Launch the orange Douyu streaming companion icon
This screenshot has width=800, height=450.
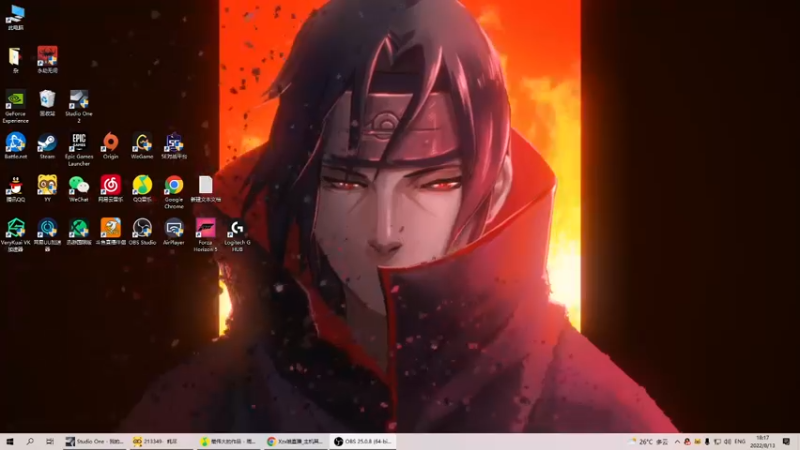coord(110,232)
